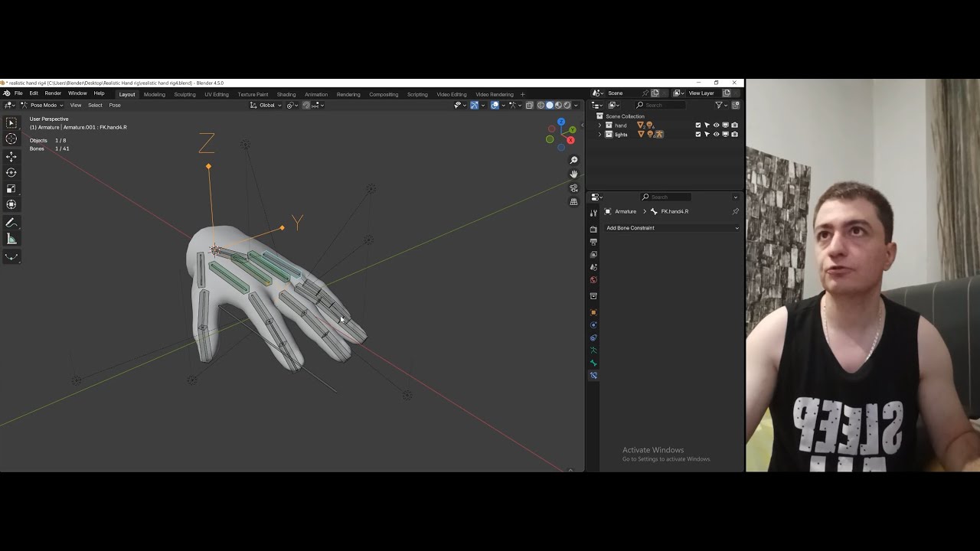Select the Annotate pencil tool

coord(11,223)
